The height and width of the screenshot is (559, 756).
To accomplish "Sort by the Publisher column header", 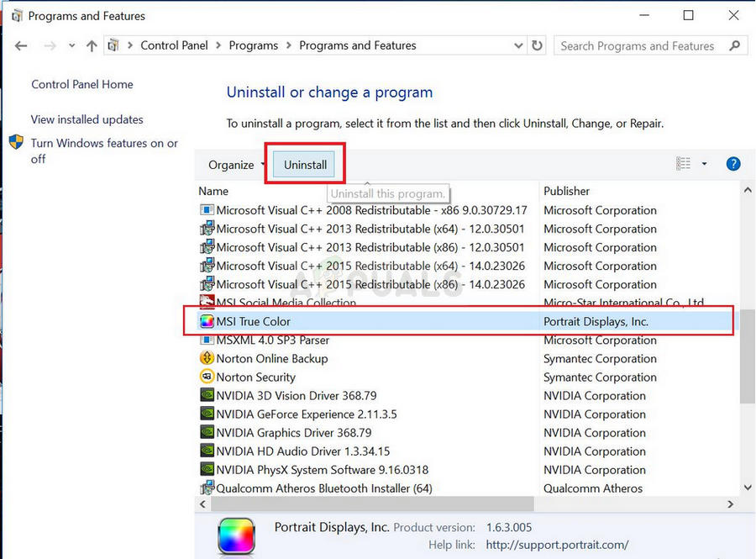I will (x=566, y=191).
